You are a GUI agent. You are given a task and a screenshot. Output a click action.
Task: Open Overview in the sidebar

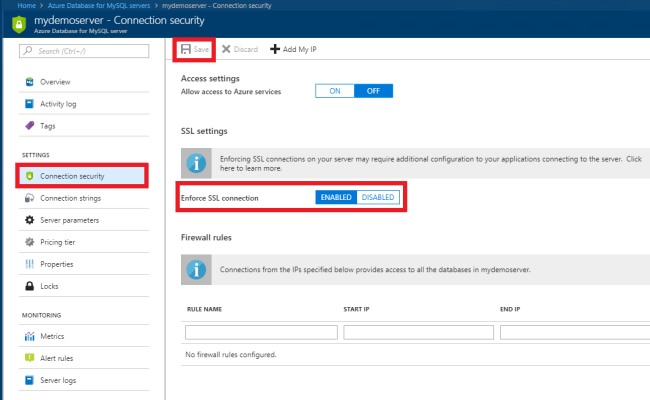(x=84, y=82)
